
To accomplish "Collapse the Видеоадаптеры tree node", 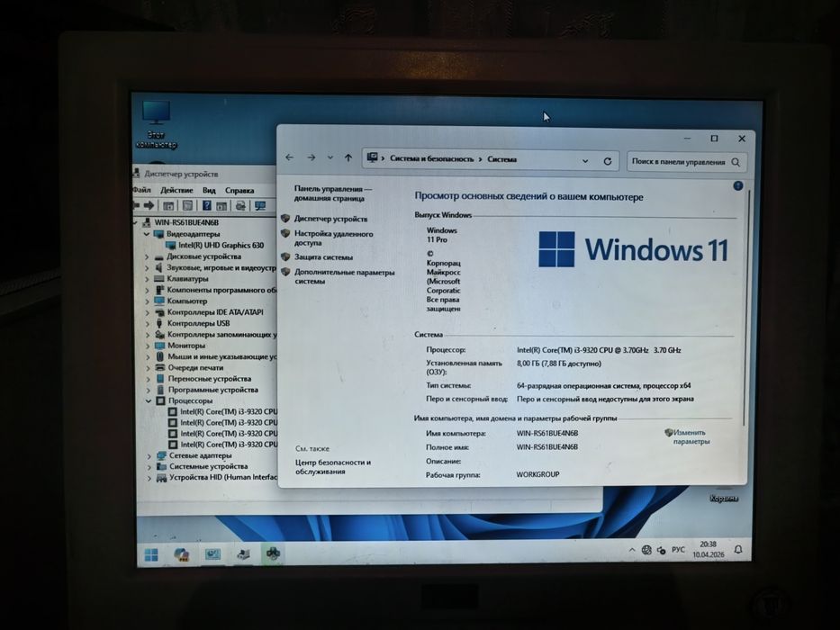I will point(146,234).
